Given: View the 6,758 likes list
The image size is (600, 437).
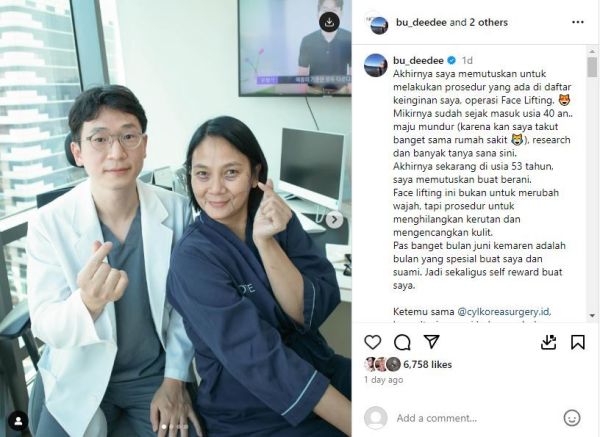Looking at the screenshot, I should 427,364.
